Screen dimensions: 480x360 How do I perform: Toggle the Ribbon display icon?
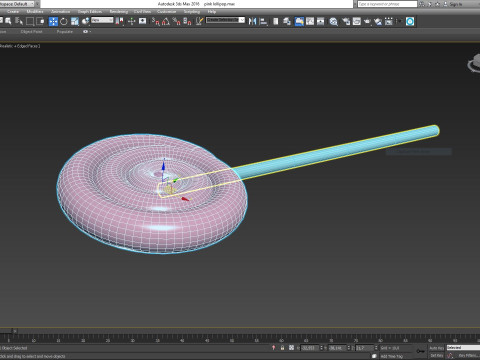point(299,22)
